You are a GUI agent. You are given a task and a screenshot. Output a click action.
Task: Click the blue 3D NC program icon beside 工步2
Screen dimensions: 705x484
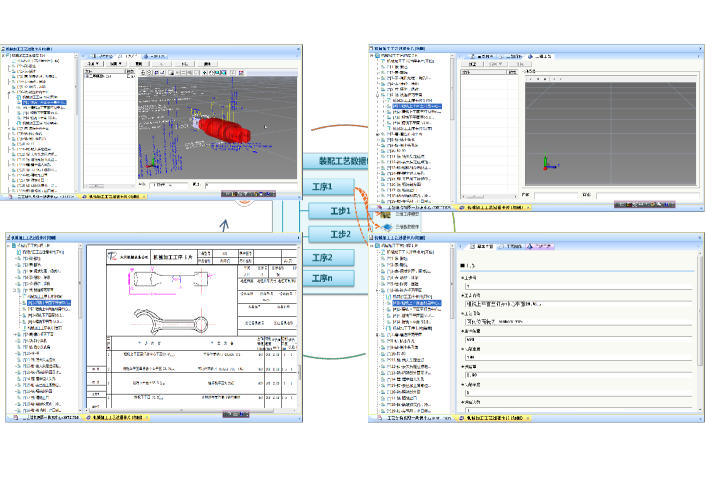point(388,227)
